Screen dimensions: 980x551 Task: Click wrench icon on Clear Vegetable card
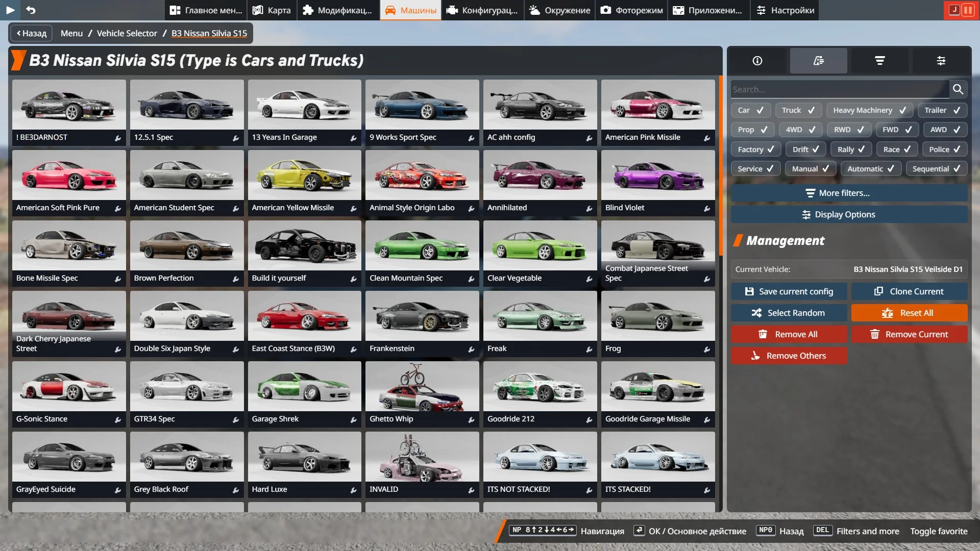589,279
